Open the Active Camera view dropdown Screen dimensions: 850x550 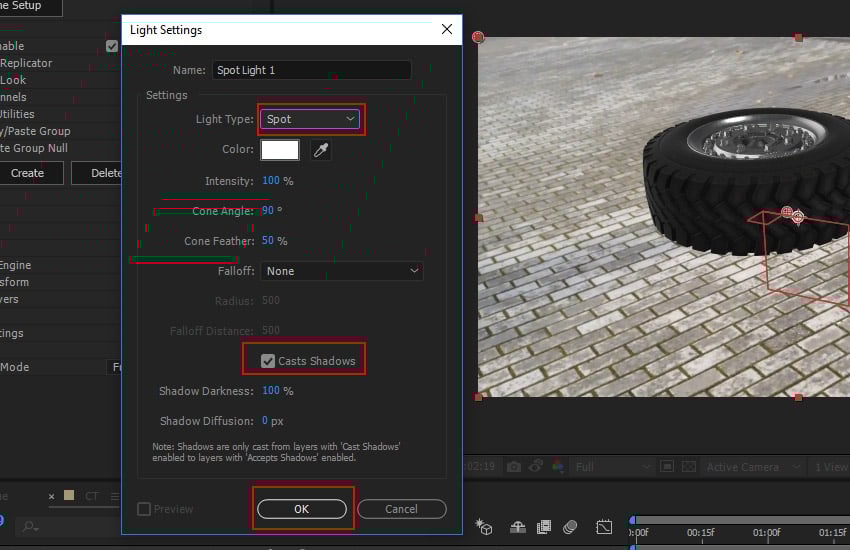pos(752,467)
